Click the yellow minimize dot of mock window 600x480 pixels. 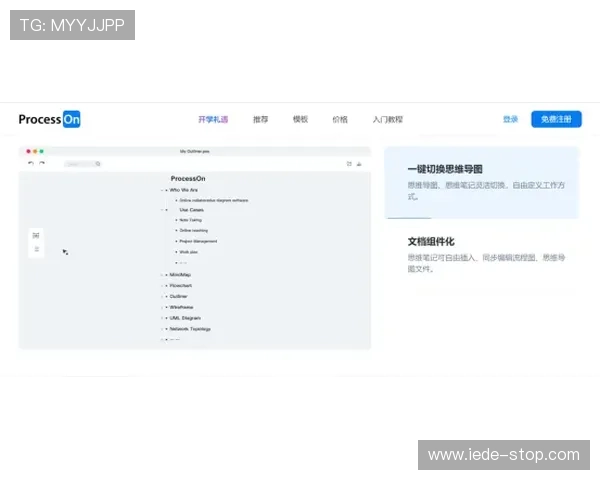(35, 151)
